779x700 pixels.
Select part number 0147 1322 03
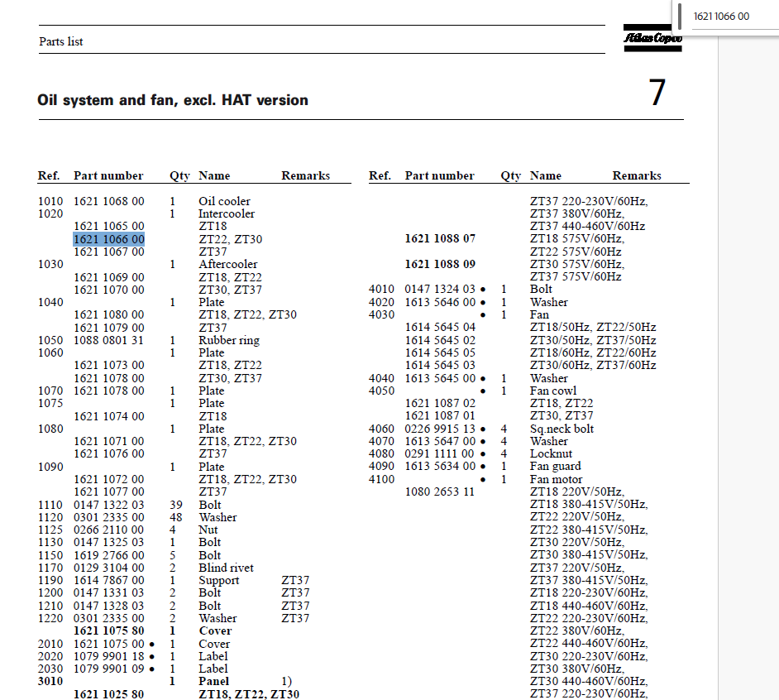coord(109,505)
